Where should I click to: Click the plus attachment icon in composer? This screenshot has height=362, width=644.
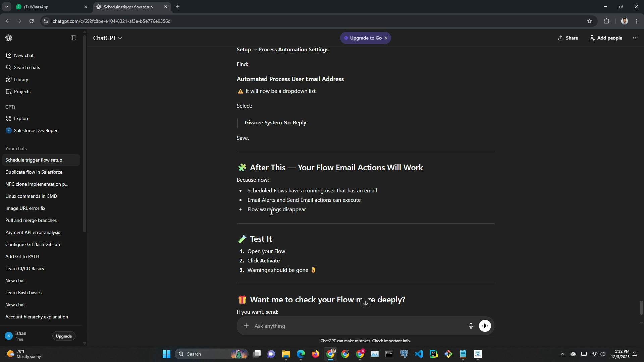(x=246, y=326)
